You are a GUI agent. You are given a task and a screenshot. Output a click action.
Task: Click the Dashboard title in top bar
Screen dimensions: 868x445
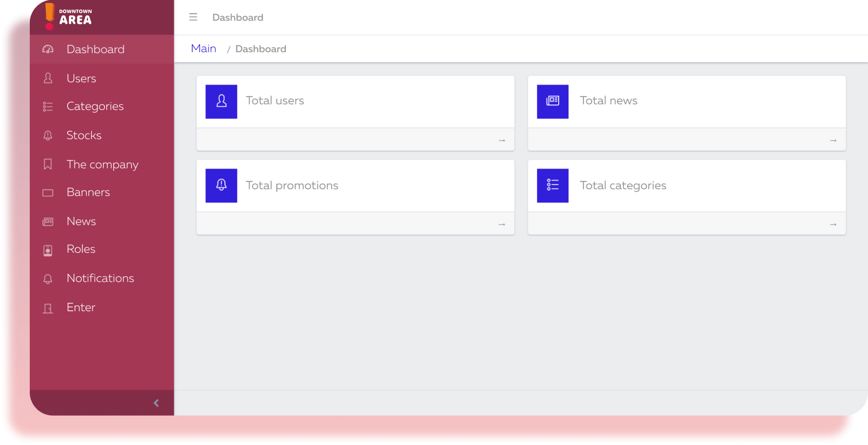pos(238,18)
